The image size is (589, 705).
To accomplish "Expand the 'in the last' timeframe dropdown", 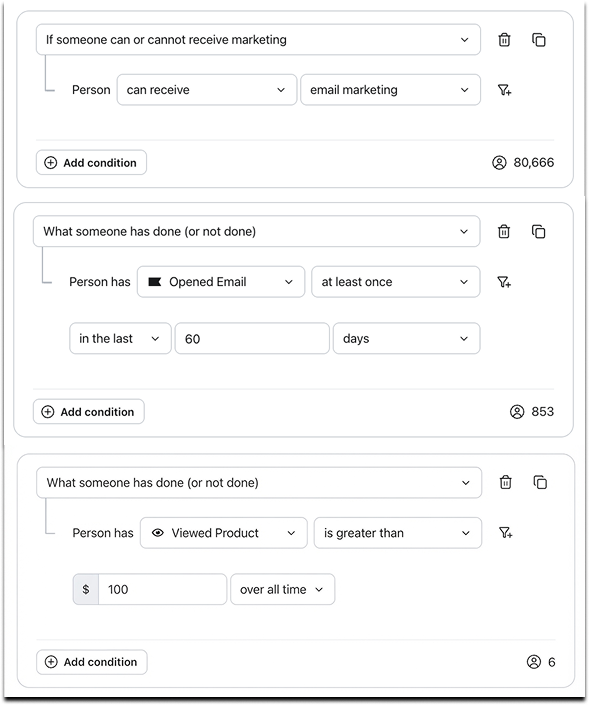I will (x=120, y=339).
